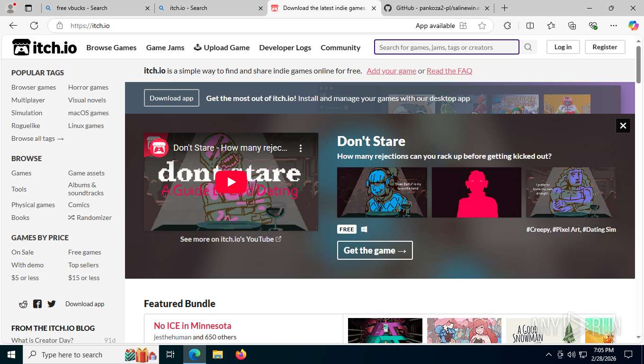Go back to the previous page
This screenshot has width=644, height=364.
pos(13,26)
